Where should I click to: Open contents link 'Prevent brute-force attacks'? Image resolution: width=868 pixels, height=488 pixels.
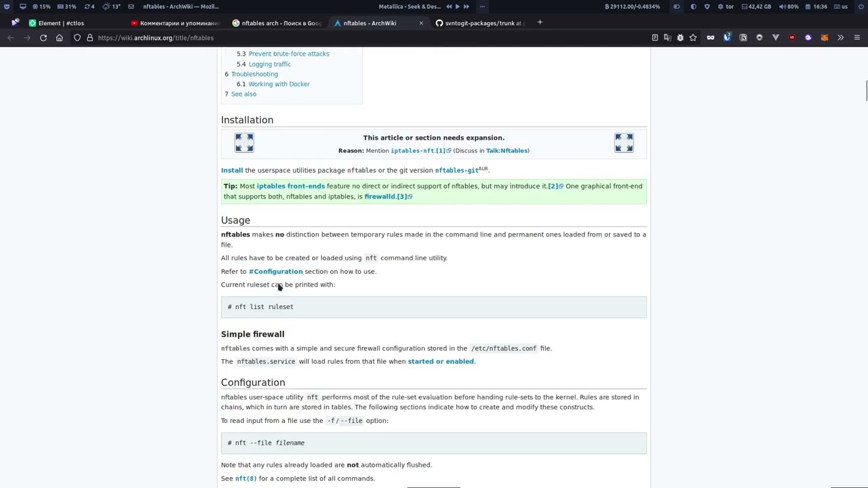pos(289,54)
